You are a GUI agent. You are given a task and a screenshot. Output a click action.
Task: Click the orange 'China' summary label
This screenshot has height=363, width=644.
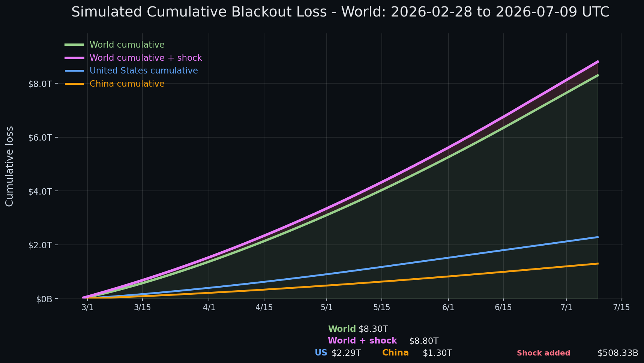click(x=395, y=353)
